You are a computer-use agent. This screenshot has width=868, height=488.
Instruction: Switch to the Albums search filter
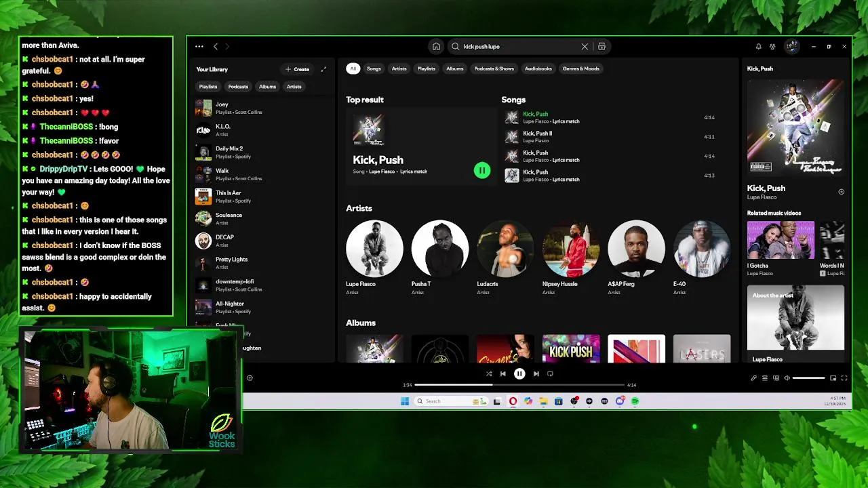455,68
